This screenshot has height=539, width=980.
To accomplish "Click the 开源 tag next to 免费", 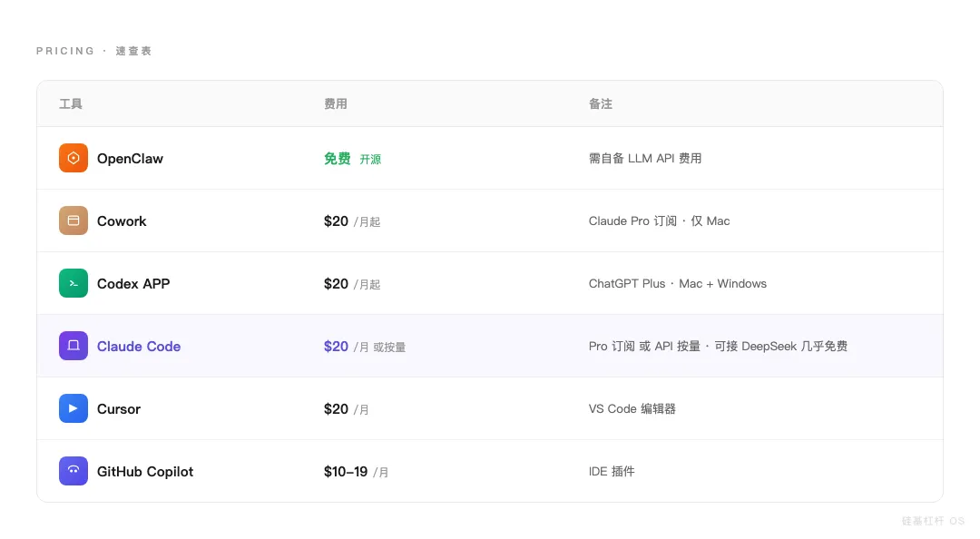I will pos(370,160).
